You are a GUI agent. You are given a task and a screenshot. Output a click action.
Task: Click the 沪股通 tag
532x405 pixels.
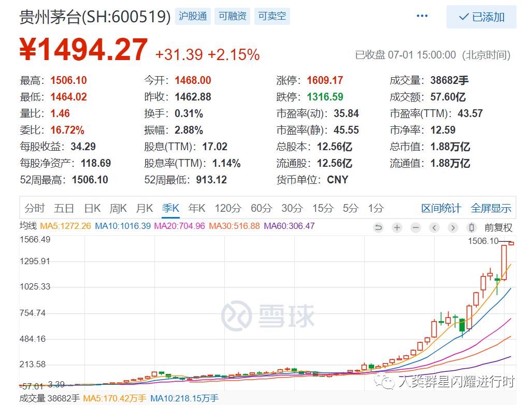pyautogui.click(x=193, y=16)
